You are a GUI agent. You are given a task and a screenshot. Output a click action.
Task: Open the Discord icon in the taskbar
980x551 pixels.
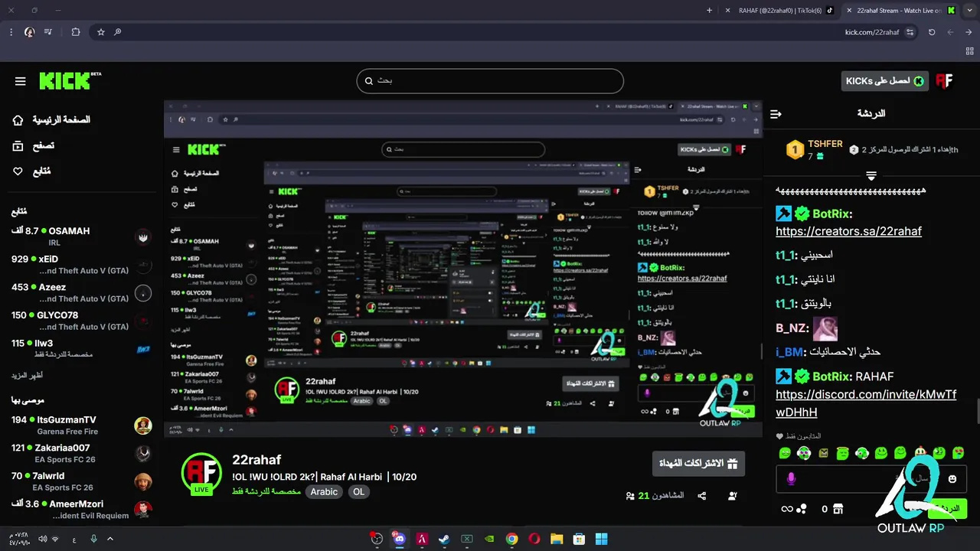(x=399, y=539)
